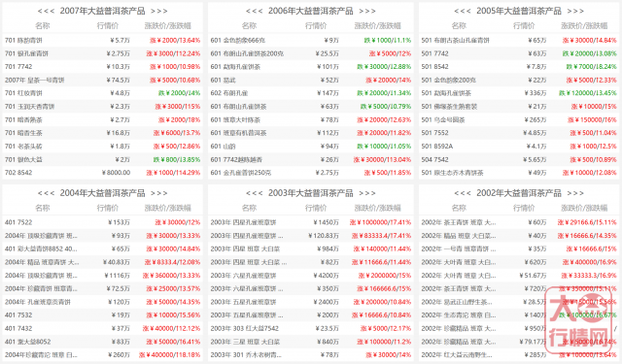The width and height of the screenshot is (622, 364).
Task: Select the 501 7742 product row name
Action: [x=434, y=53]
